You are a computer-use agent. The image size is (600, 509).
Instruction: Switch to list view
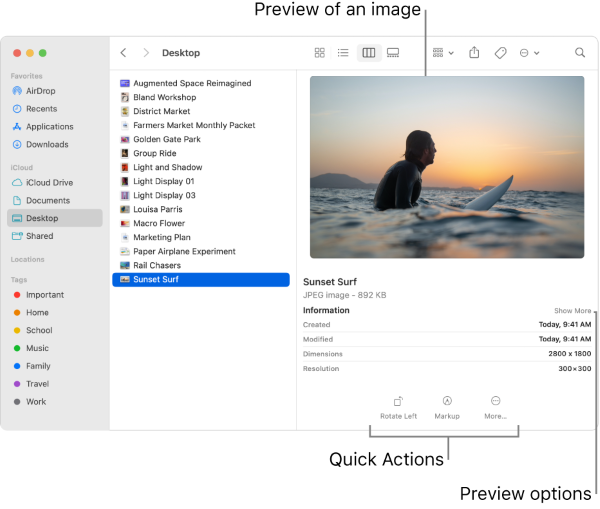pos(343,53)
